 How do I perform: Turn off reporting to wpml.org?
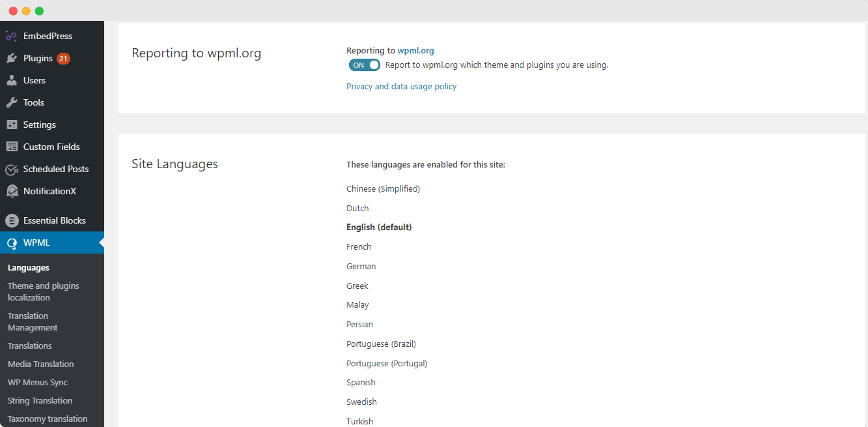364,65
